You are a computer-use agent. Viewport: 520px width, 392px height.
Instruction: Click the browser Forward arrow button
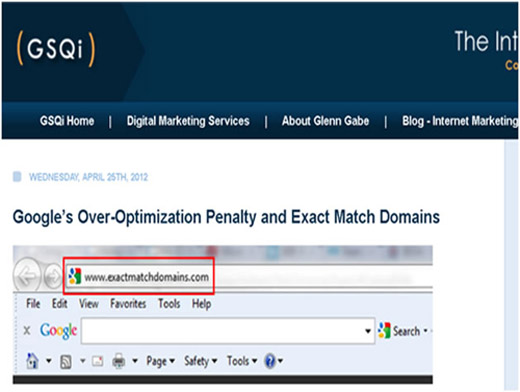click(x=53, y=277)
